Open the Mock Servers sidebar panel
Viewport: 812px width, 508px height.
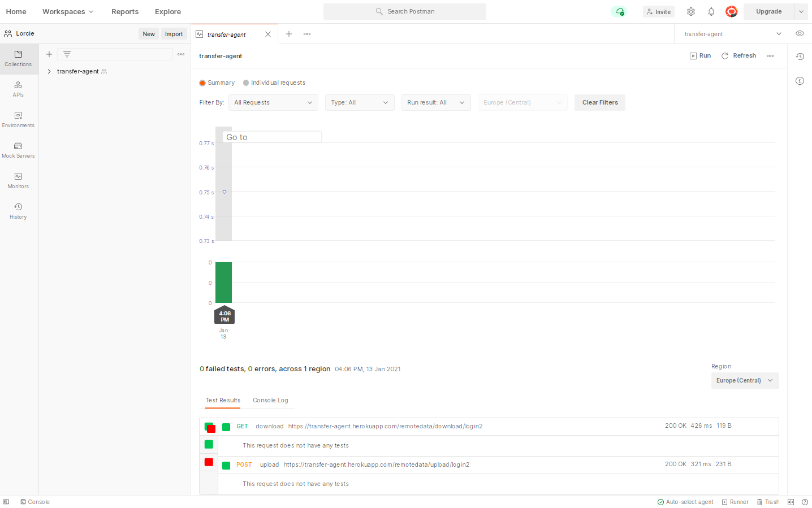pyautogui.click(x=18, y=150)
